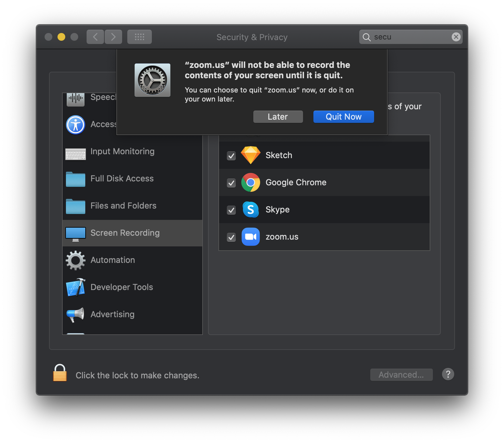Uncheck the Google Chrome checkbox
504x443 pixels.
[231, 183]
